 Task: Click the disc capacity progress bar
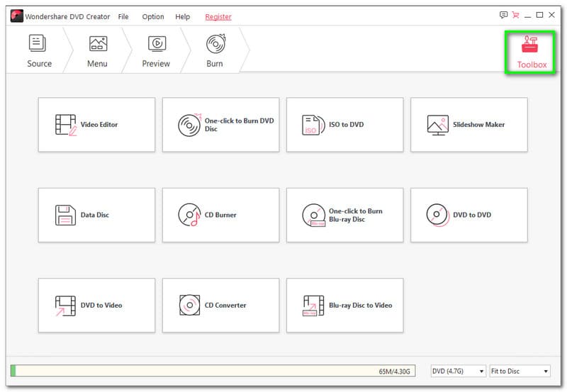coord(213,371)
